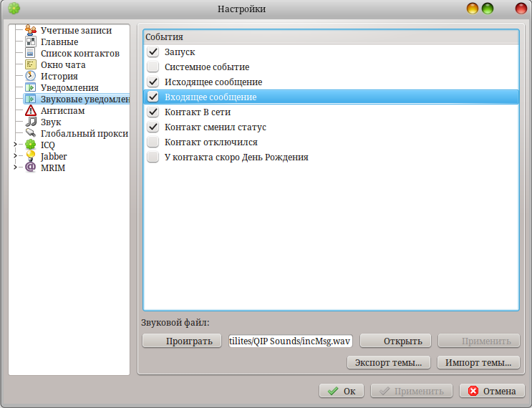Image resolution: width=532 pixels, height=408 pixels.
Task: Select the Контакт В сети row text
Action: [198, 112]
